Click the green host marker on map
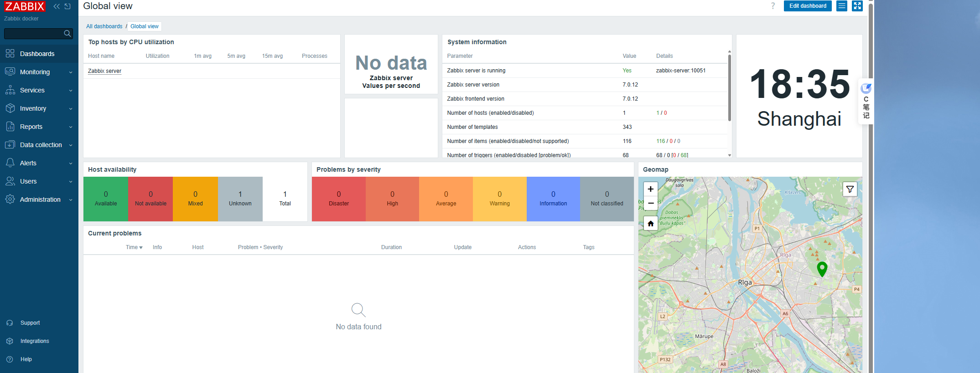This screenshot has height=373, width=980. [822, 269]
